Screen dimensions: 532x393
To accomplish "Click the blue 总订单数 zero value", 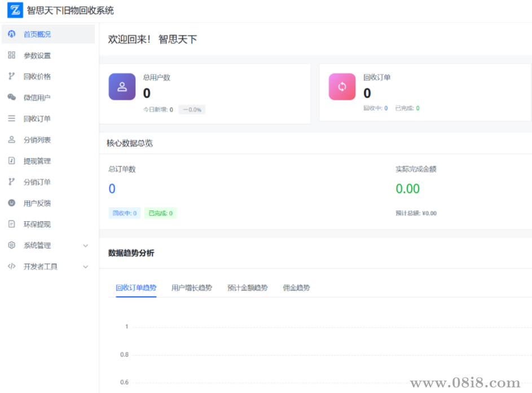I will 111,188.
